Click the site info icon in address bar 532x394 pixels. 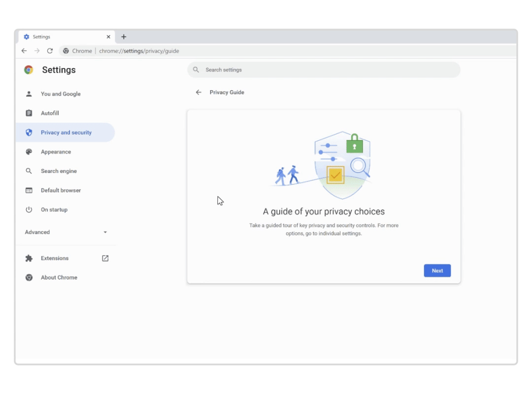pos(66,51)
